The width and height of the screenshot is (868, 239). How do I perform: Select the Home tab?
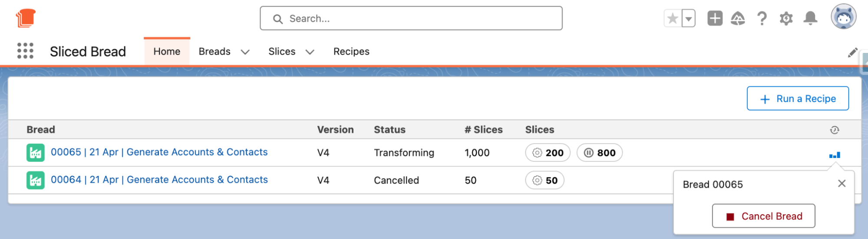pyautogui.click(x=167, y=52)
